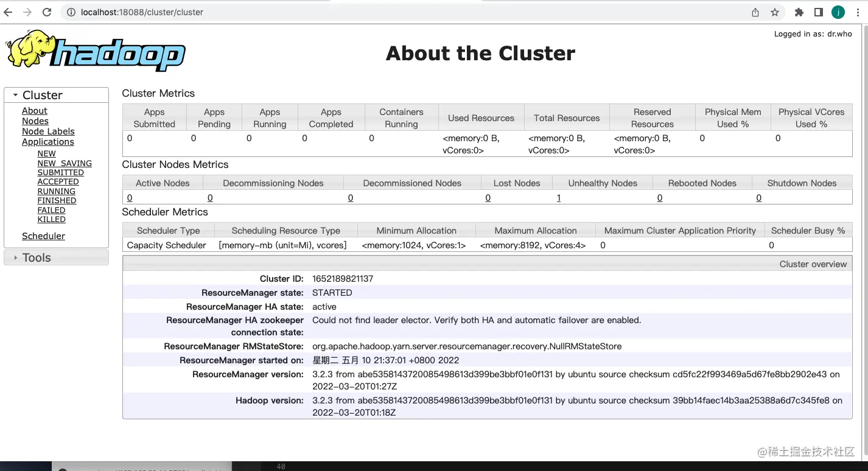
Task: Click the Used Resources column header
Action: coord(481,118)
